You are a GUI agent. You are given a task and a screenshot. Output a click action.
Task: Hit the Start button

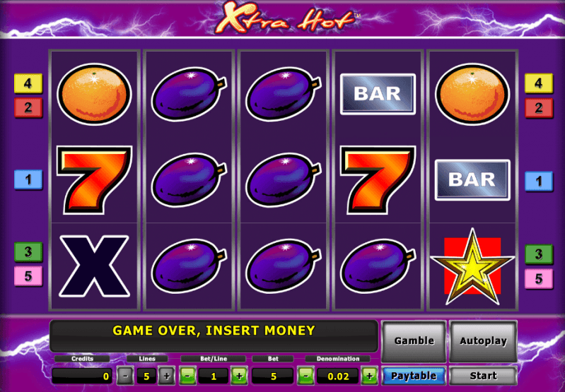pos(483,376)
